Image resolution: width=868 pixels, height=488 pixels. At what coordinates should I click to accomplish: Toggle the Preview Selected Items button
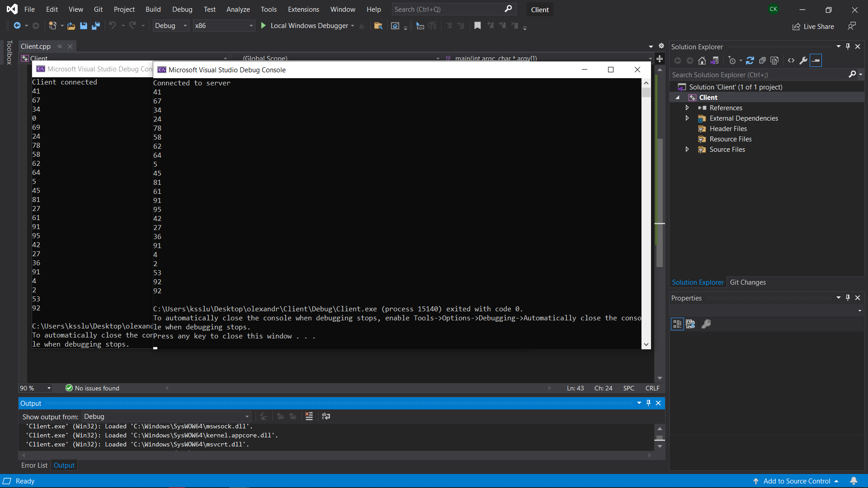[816, 61]
